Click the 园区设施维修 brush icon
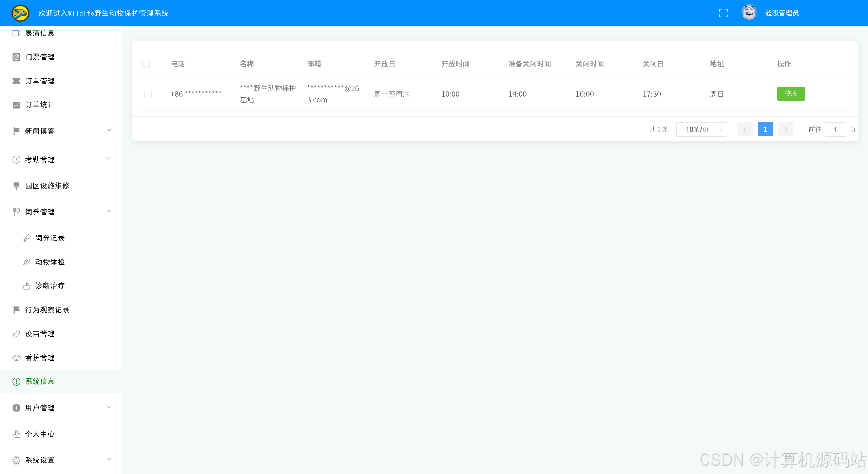Screen dimensions: 868x474 [16, 186]
